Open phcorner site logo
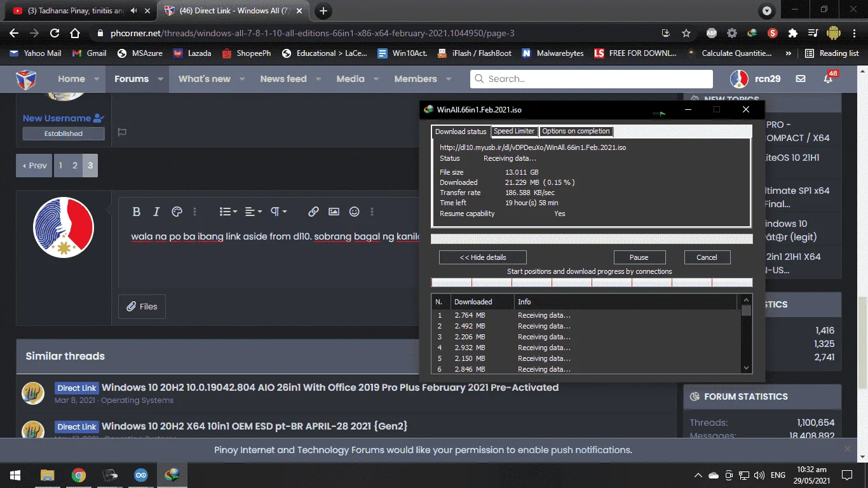This screenshot has width=868, height=488. (x=26, y=79)
